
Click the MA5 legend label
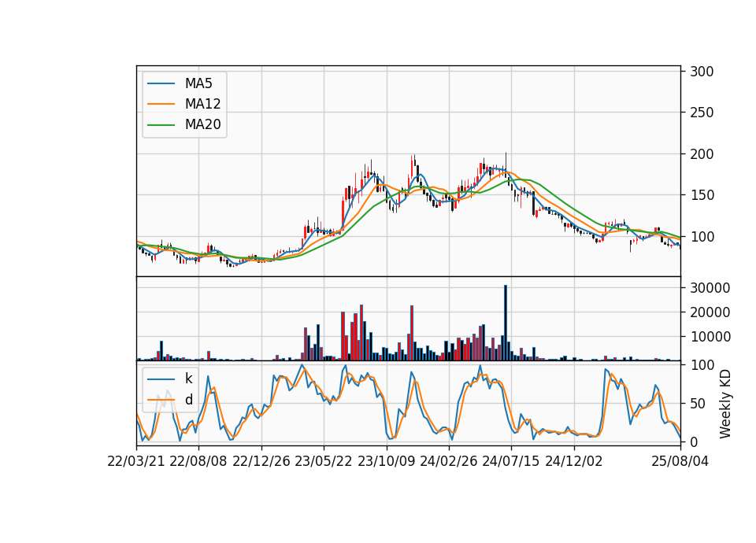click(198, 83)
